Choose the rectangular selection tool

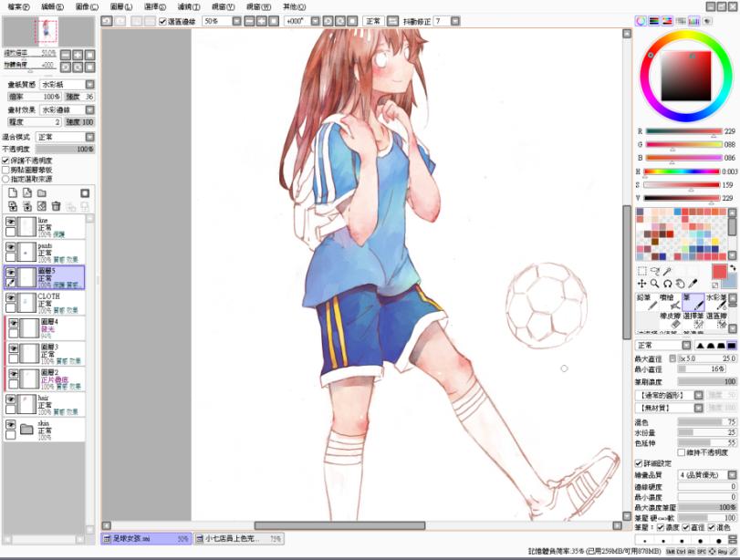click(x=641, y=271)
